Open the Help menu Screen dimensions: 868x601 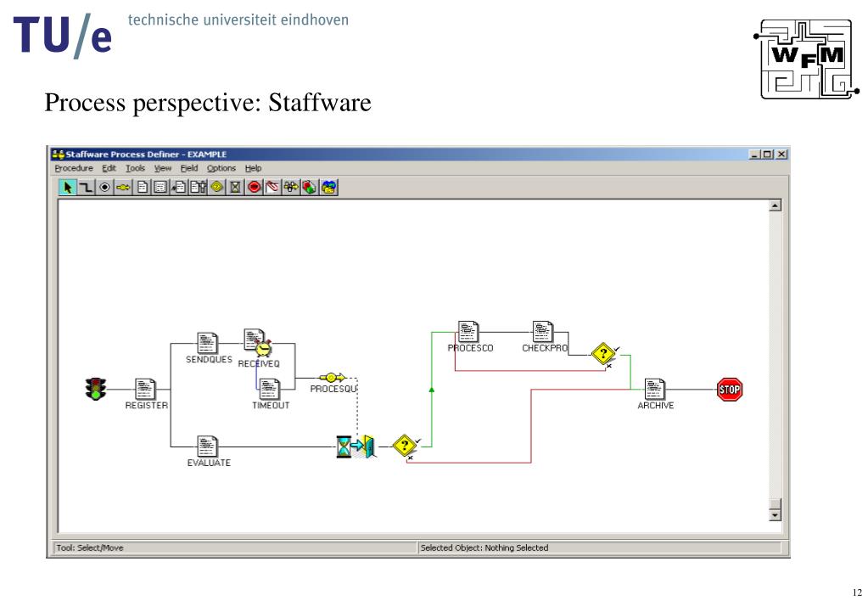point(253,168)
